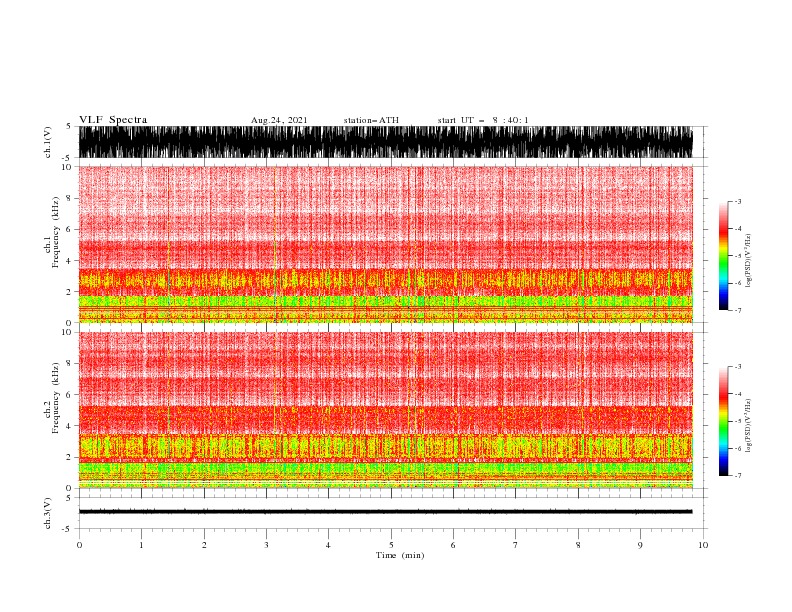Click the upper colorbar log(PSD) label
The height and width of the screenshot is (612, 792).
coord(748,261)
